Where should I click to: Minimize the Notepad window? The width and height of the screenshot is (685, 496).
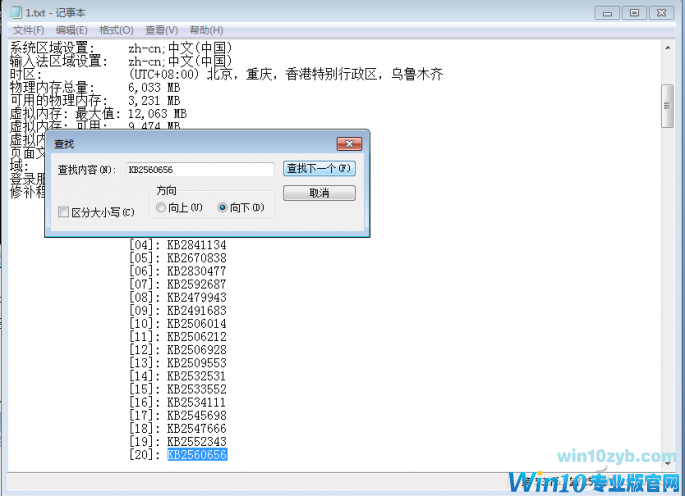tap(607, 13)
